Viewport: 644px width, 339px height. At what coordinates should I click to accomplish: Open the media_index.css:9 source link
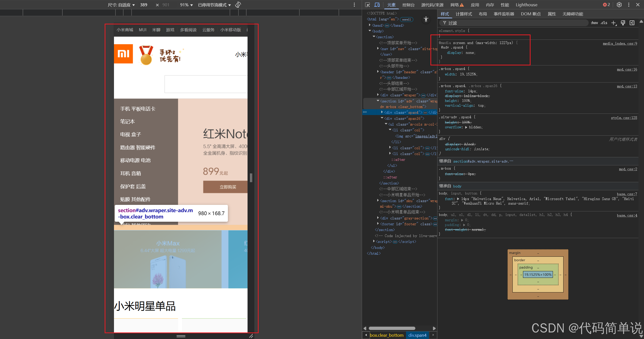click(x=620, y=44)
